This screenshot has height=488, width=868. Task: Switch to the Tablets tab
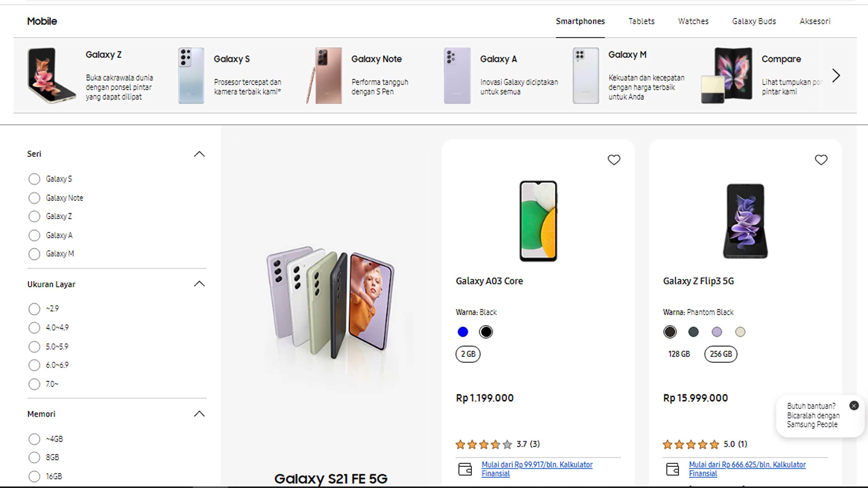[641, 21]
